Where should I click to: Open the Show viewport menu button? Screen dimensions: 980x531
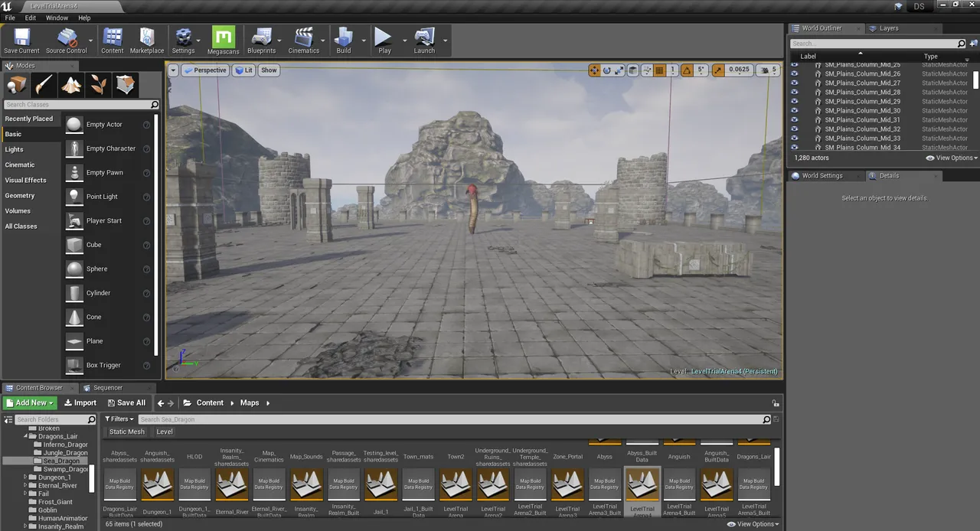tap(269, 70)
